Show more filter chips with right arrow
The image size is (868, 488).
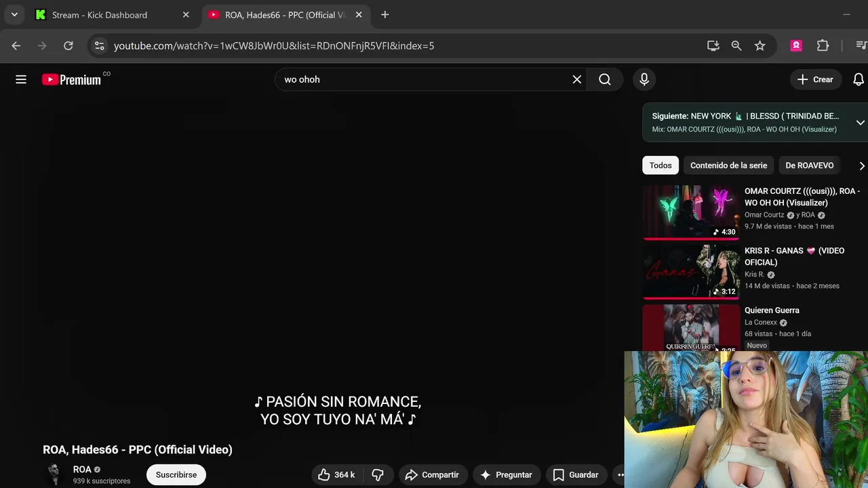click(x=862, y=165)
